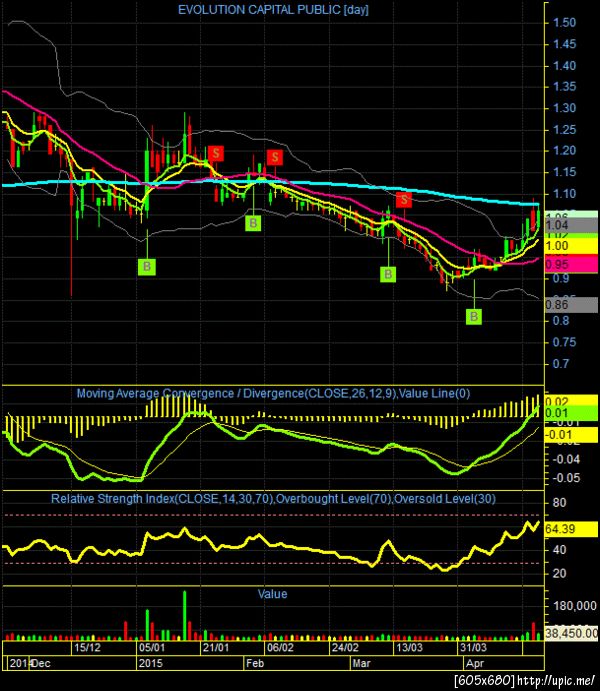Click the 13/03 date label
600x691 pixels.
pyautogui.click(x=409, y=647)
